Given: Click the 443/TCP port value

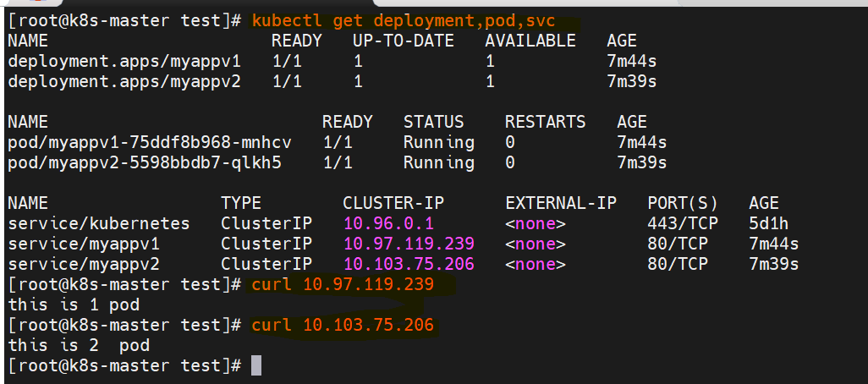Looking at the screenshot, I should 683,223.
